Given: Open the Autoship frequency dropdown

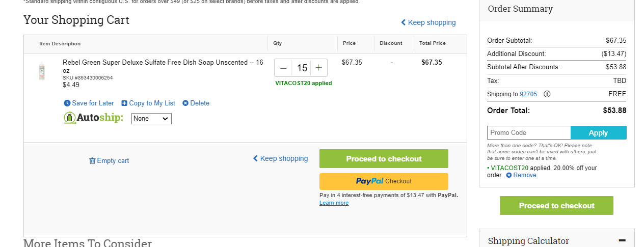Looking at the screenshot, I should (x=151, y=118).
